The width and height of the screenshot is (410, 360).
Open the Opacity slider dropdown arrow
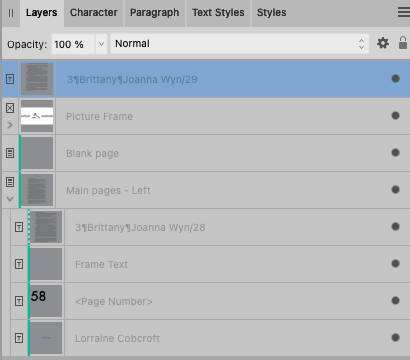[101, 44]
